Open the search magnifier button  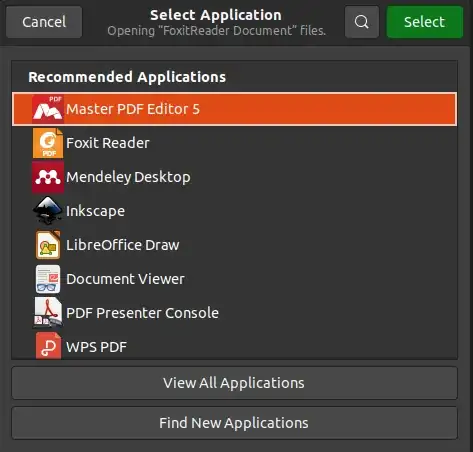pyautogui.click(x=362, y=22)
